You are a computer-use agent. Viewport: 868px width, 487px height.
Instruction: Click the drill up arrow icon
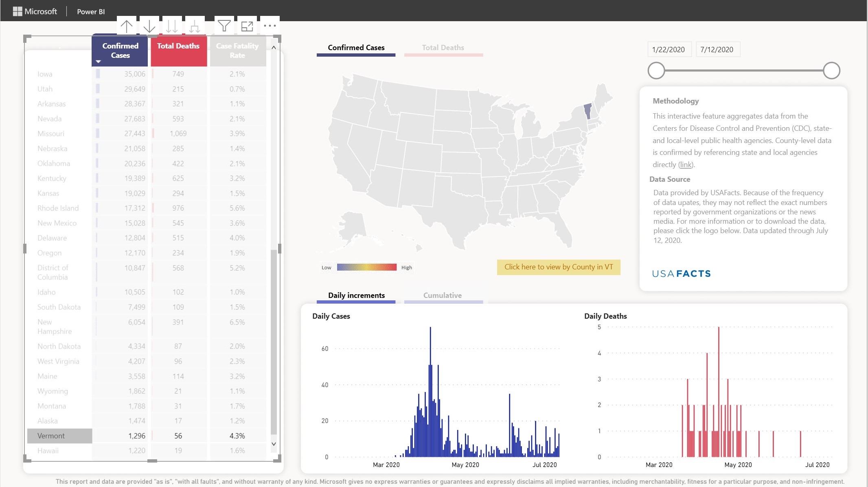point(127,26)
